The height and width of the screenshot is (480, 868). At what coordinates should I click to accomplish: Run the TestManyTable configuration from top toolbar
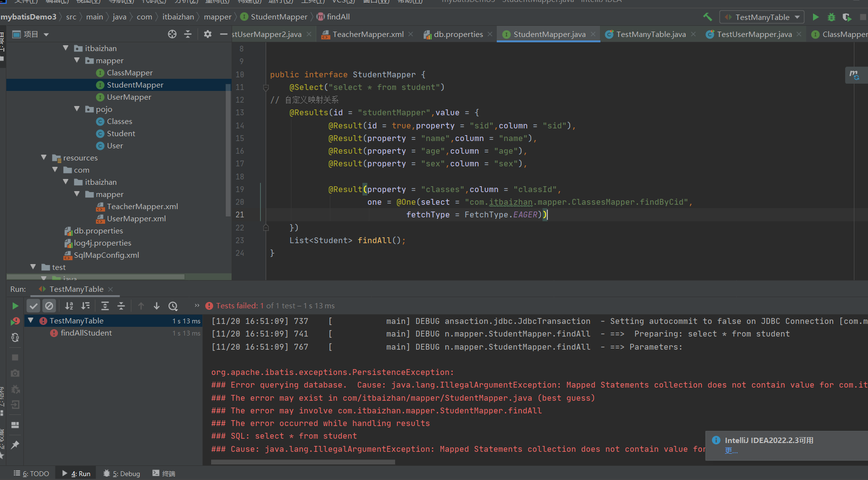click(x=815, y=17)
